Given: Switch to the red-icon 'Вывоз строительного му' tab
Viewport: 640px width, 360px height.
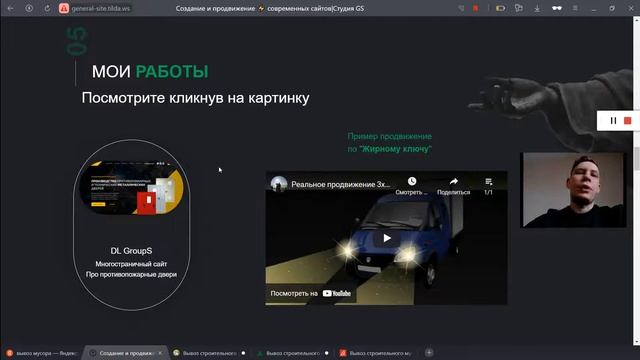Looking at the screenshot, I should [x=376, y=353].
